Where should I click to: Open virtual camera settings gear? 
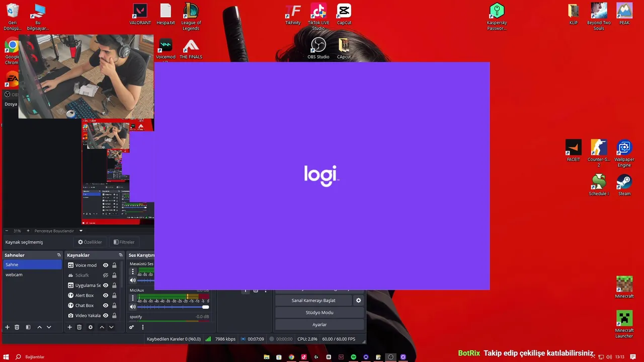click(359, 300)
